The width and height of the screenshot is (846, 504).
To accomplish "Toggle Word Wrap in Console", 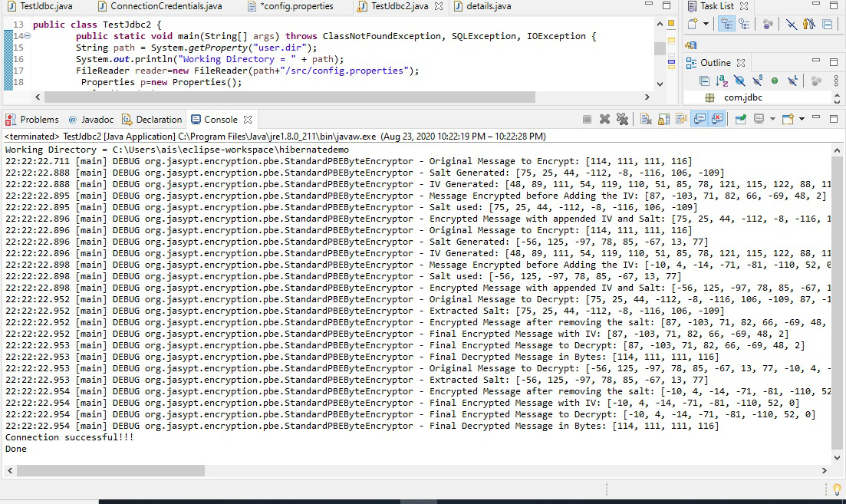I will click(x=681, y=119).
